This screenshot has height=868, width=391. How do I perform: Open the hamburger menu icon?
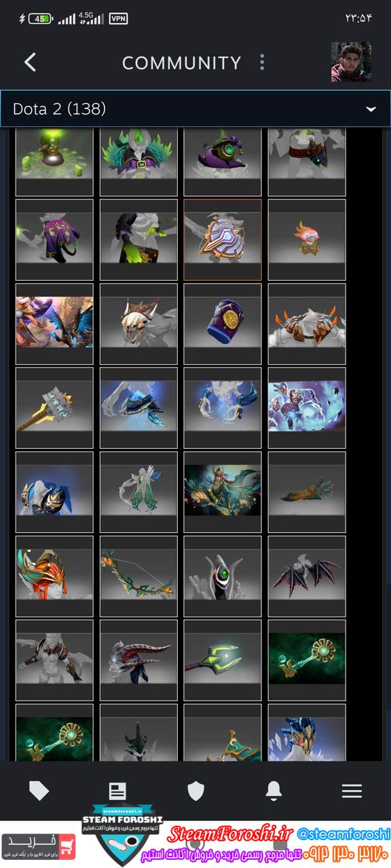coord(352,791)
